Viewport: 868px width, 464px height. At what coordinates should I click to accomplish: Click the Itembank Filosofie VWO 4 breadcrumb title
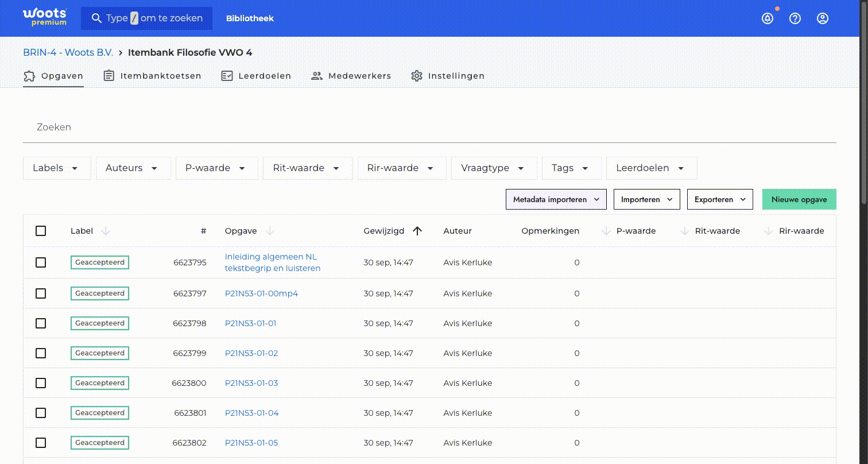tap(190, 52)
